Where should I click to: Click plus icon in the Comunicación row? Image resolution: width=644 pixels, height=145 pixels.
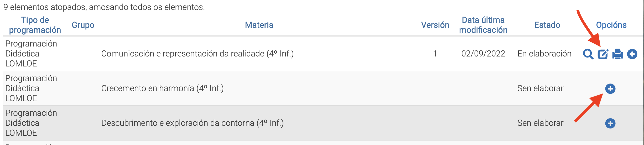tap(632, 54)
